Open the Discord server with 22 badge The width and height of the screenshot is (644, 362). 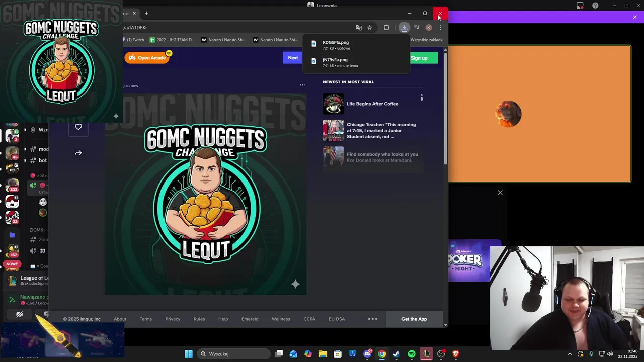pos(12,217)
